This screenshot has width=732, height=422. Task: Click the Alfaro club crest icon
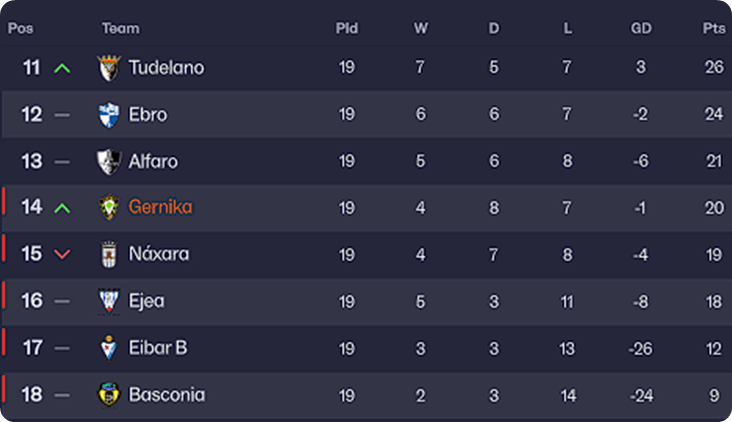pos(108,161)
